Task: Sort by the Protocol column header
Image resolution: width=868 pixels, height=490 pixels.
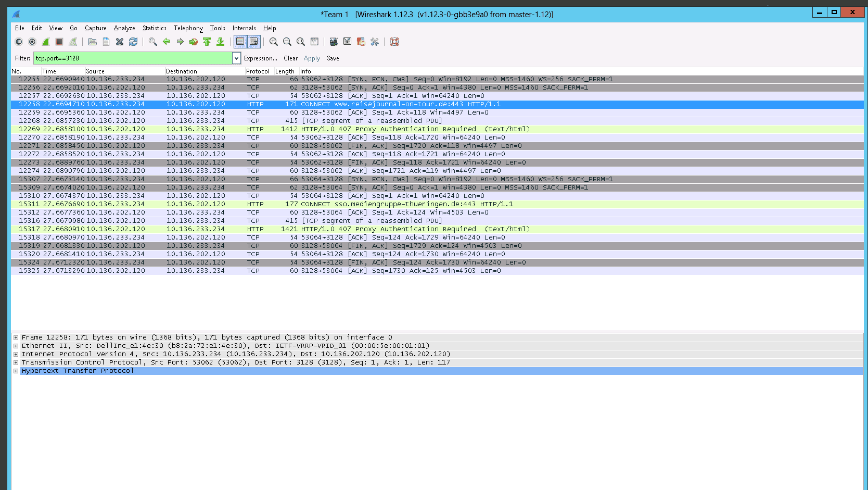Action: click(x=260, y=71)
